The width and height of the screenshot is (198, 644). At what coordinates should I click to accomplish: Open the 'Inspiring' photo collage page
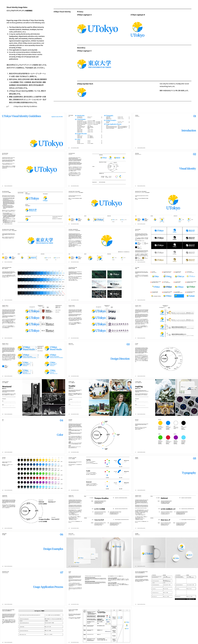(x=165, y=398)
